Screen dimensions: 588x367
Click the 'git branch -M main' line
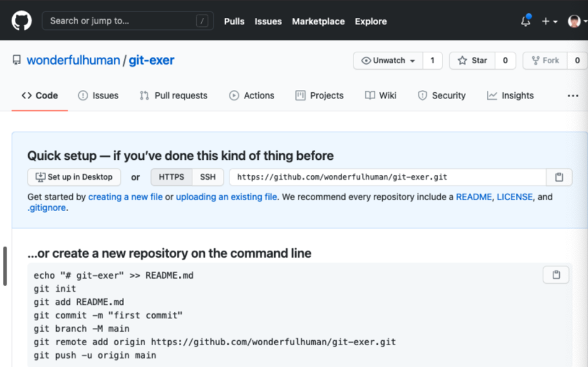tap(81, 329)
